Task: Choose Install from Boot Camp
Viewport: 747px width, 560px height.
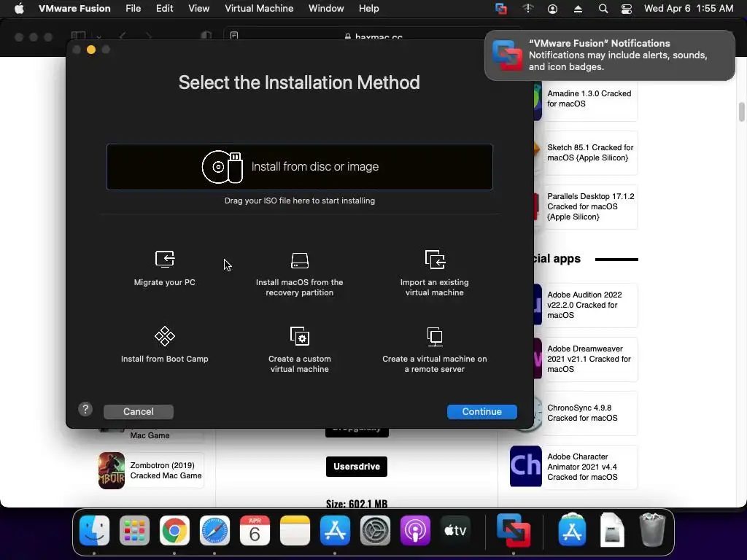Action: click(164, 345)
